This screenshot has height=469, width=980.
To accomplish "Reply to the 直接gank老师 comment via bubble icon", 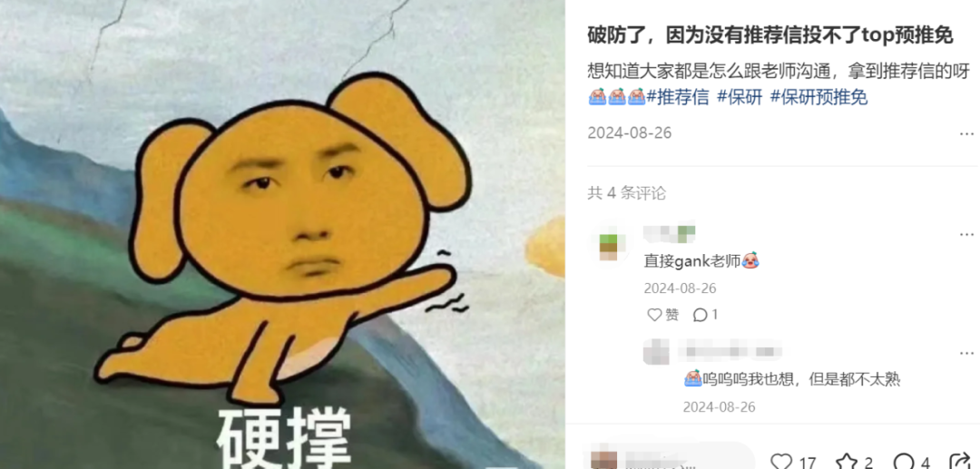I will pyautogui.click(x=706, y=315).
